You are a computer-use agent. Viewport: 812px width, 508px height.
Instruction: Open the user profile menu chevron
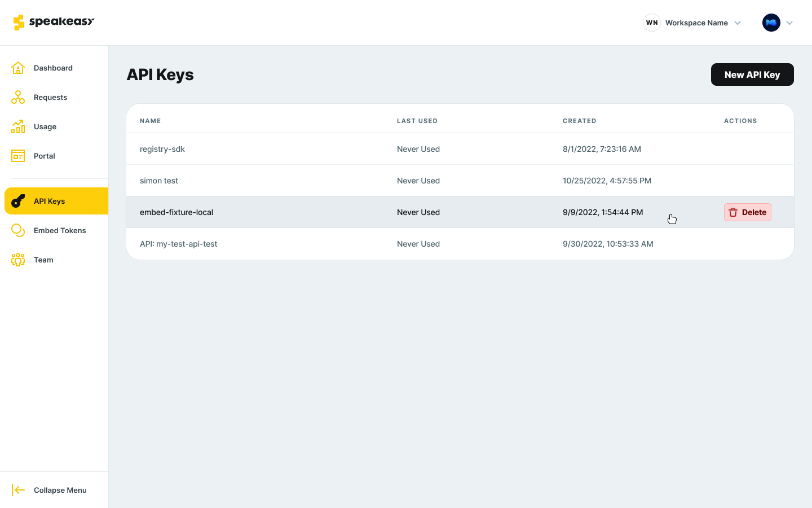tap(789, 23)
